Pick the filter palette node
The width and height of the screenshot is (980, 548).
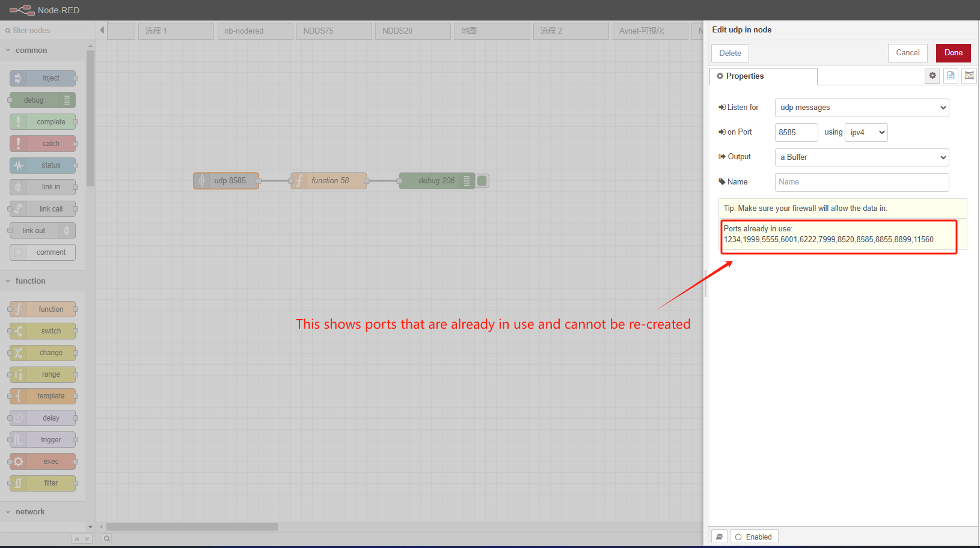(43, 483)
